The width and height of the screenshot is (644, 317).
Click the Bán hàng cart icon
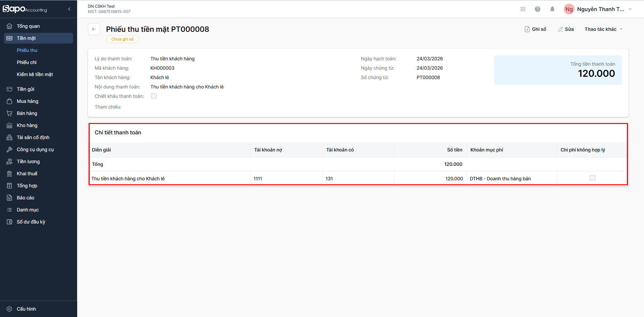coord(9,113)
